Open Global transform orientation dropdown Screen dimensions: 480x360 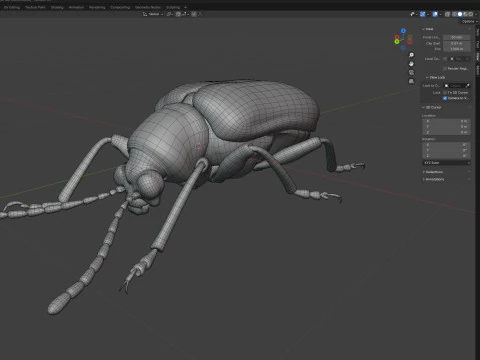pyautogui.click(x=153, y=14)
